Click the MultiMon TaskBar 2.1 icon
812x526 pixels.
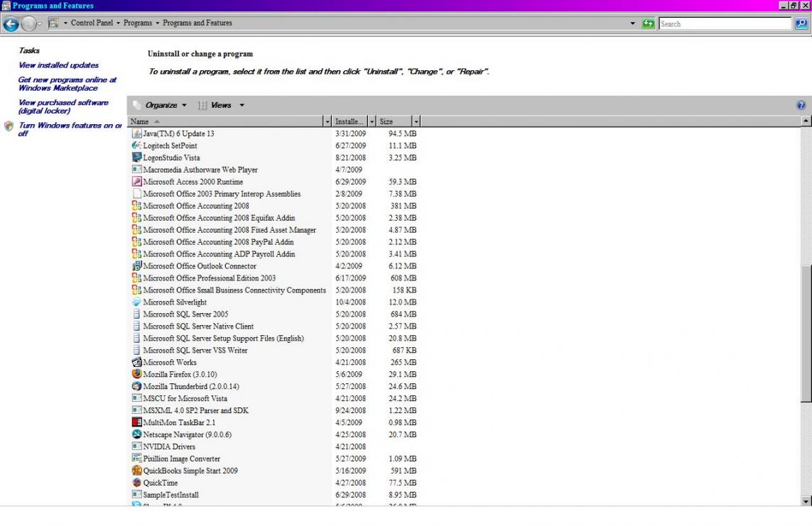136,422
